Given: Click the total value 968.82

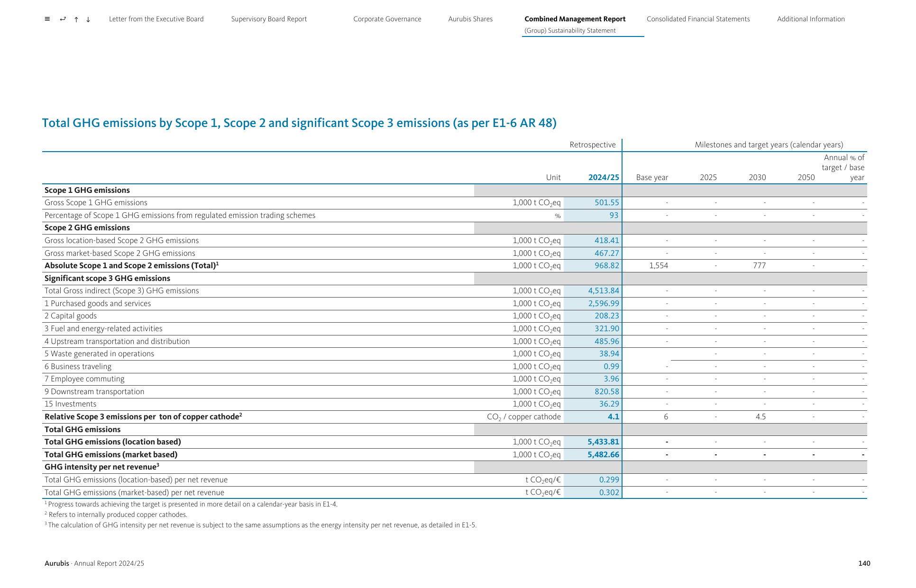Looking at the screenshot, I should click(x=607, y=266).
